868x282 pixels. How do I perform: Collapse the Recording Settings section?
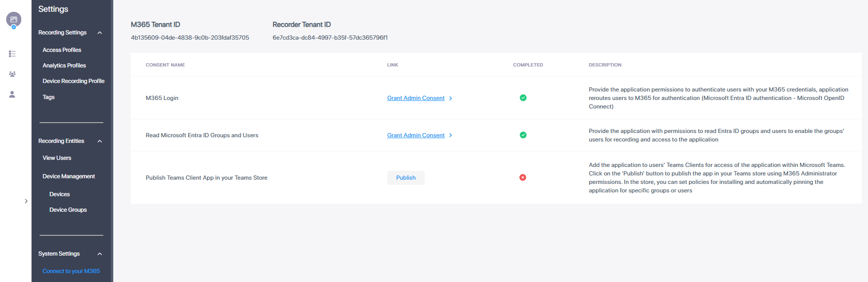(x=100, y=33)
